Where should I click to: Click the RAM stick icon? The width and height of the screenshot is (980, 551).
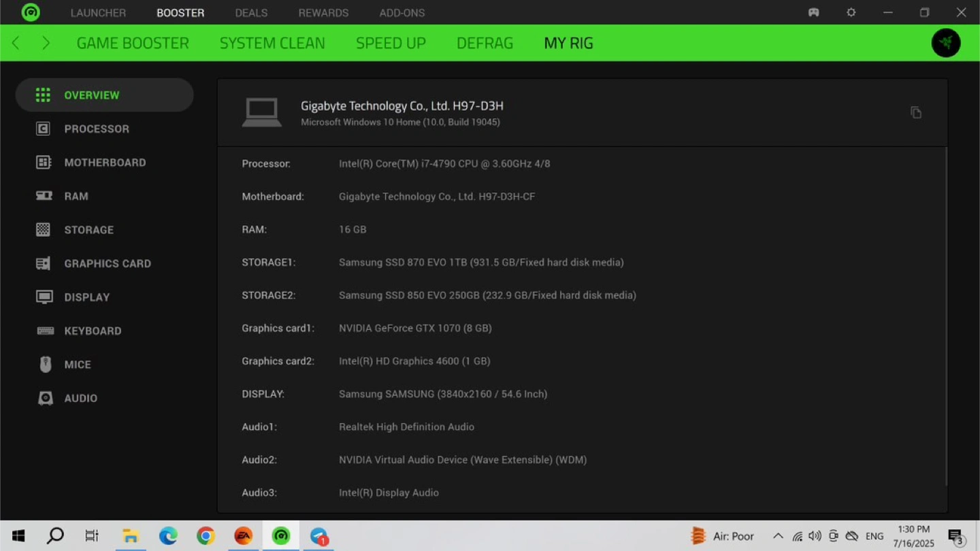click(x=44, y=196)
